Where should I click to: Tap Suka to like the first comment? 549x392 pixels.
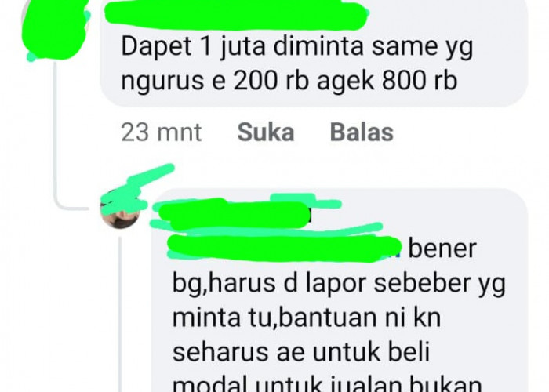click(x=266, y=132)
